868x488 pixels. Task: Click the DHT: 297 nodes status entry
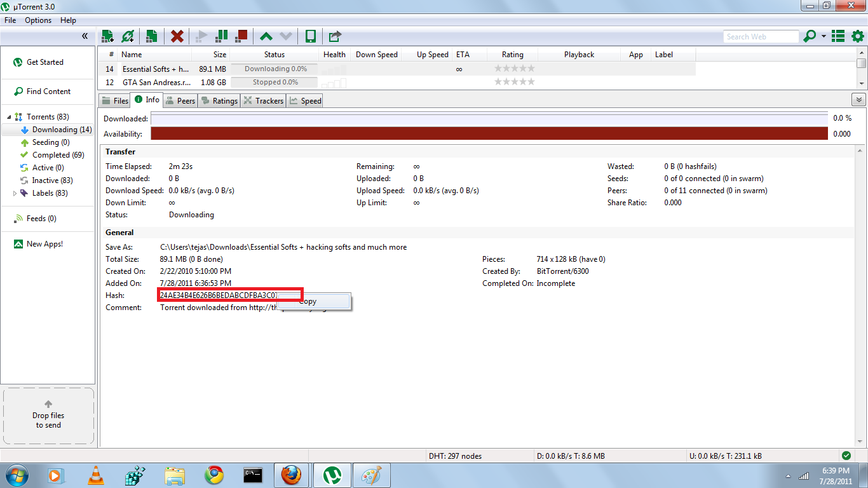coord(455,456)
